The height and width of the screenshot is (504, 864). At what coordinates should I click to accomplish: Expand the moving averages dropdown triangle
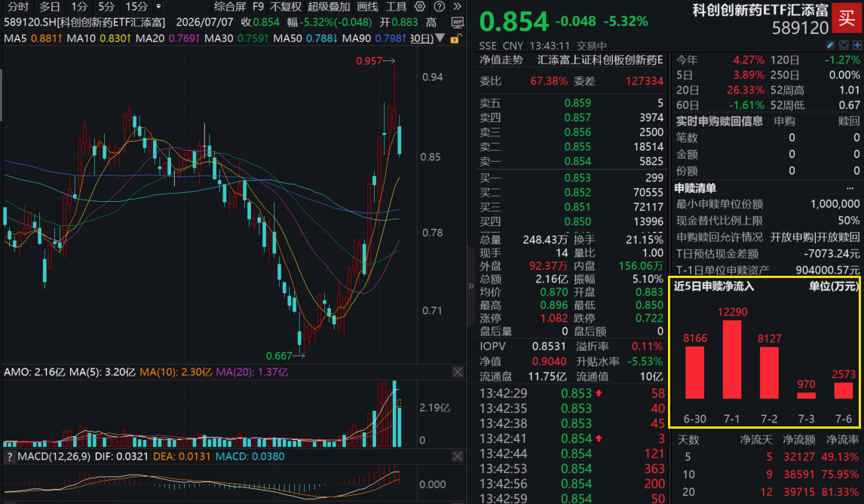point(440,38)
